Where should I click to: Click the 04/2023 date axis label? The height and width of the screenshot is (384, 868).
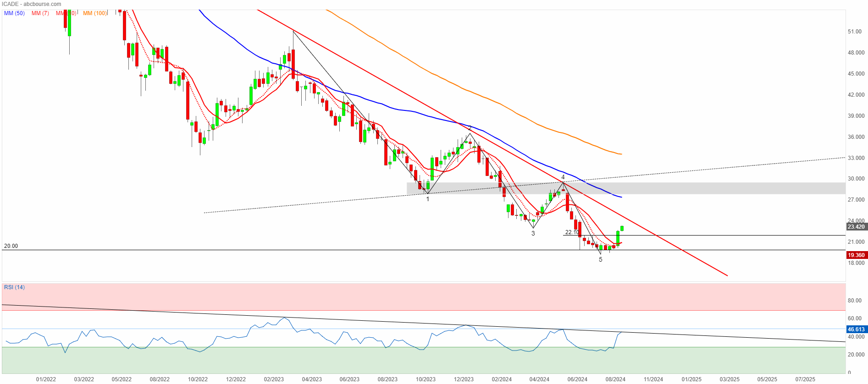(x=312, y=379)
